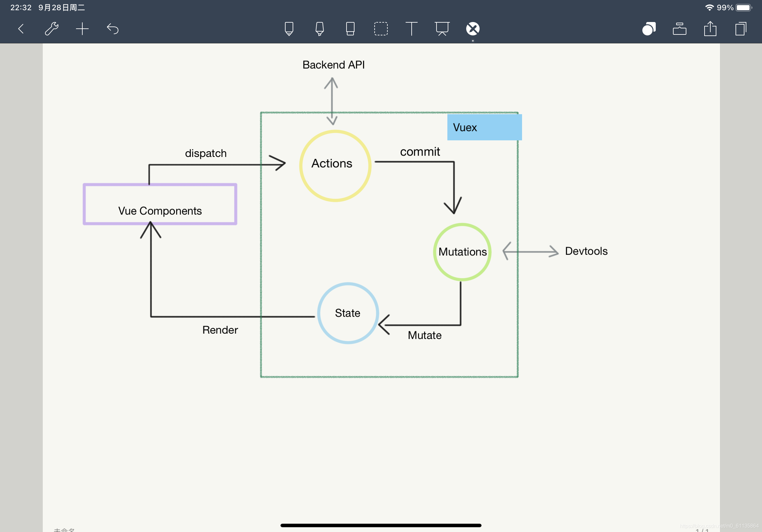Select the Backend API label
The height and width of the screenshot is (532, 762).
pyautogui.click(x=333, y=65)
